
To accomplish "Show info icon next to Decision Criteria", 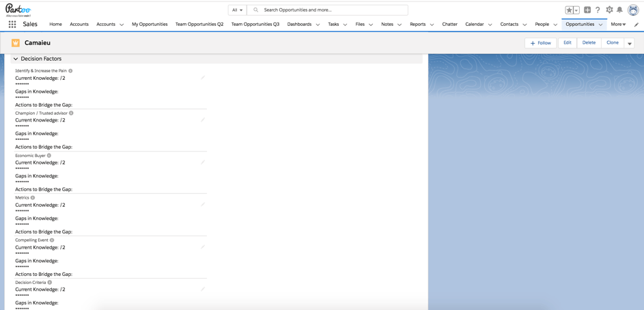I will pyautogui.click(x=50, y=283).
